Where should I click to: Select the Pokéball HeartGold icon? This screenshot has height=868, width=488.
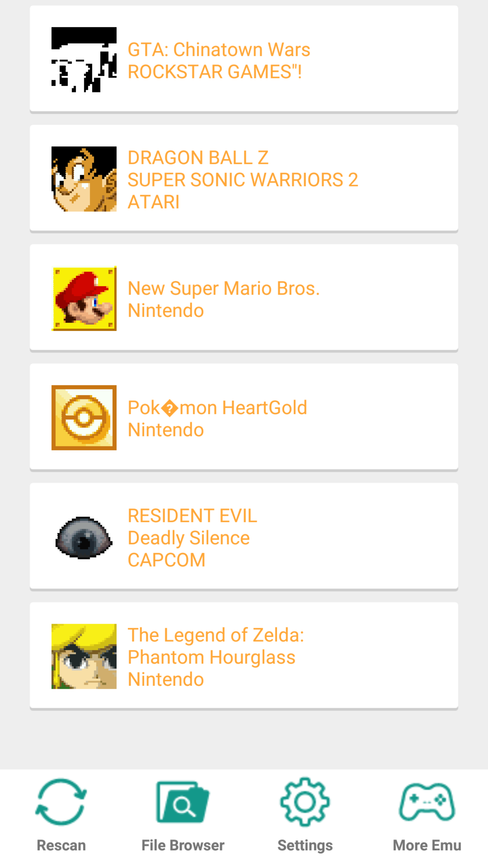(x=84, y=418)
